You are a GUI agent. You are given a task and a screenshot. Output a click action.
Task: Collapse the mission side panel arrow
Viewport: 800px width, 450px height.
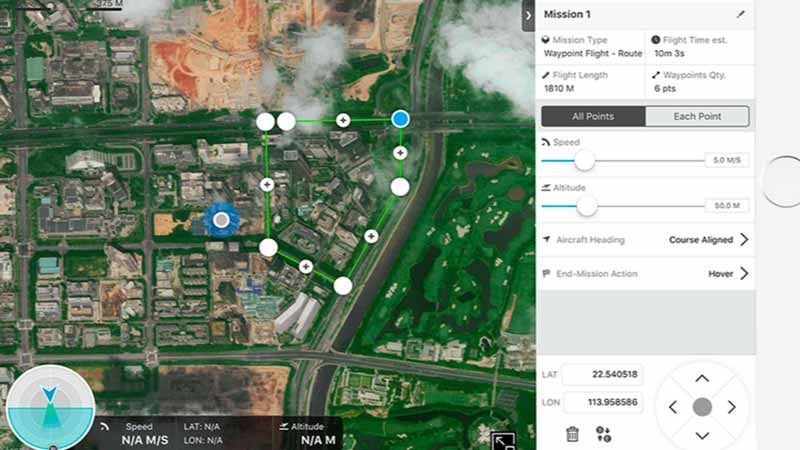pos(528,15)
